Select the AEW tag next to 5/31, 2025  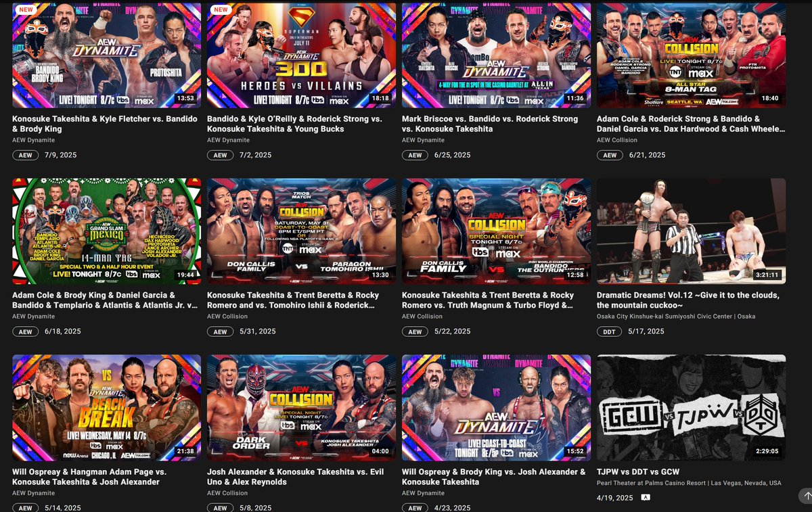[220, 331]
